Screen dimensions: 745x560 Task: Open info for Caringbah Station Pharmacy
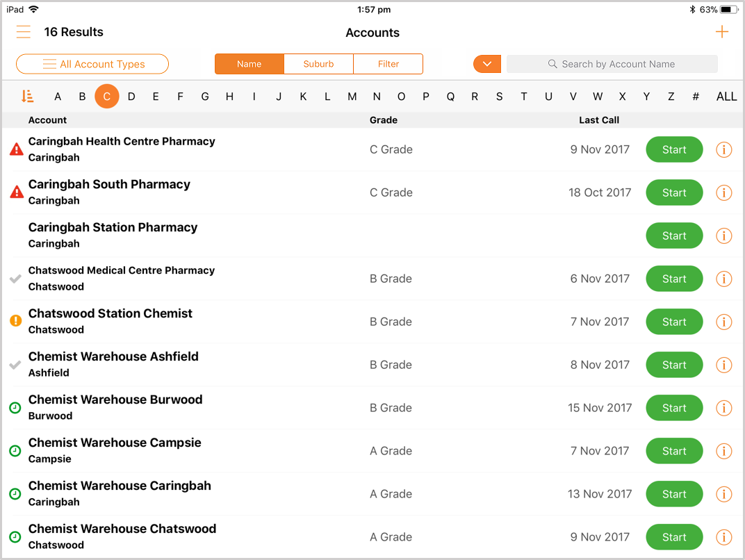[723, 236]
